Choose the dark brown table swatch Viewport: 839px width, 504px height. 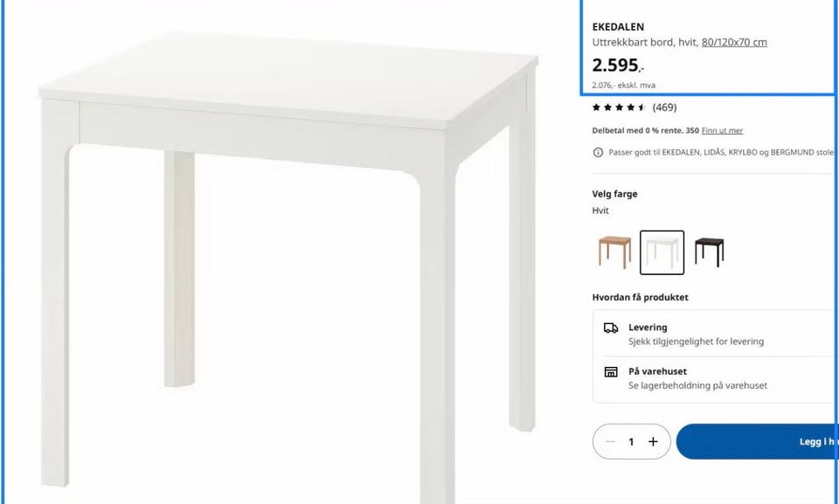pyautogui.click(x=709, y=252)
